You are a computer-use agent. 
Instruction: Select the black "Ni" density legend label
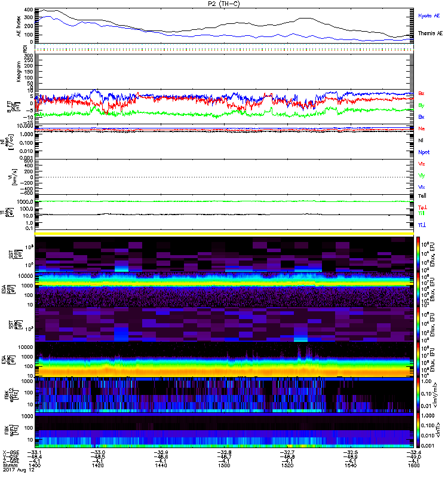click(x=421, y=140)
